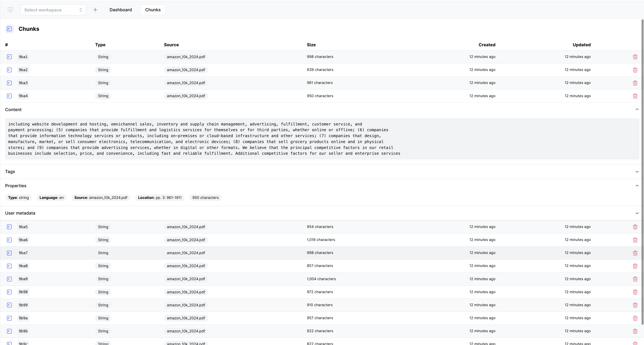Expand the Tags section chevron
Screen dimensions: 644x345
click(637, 172)
